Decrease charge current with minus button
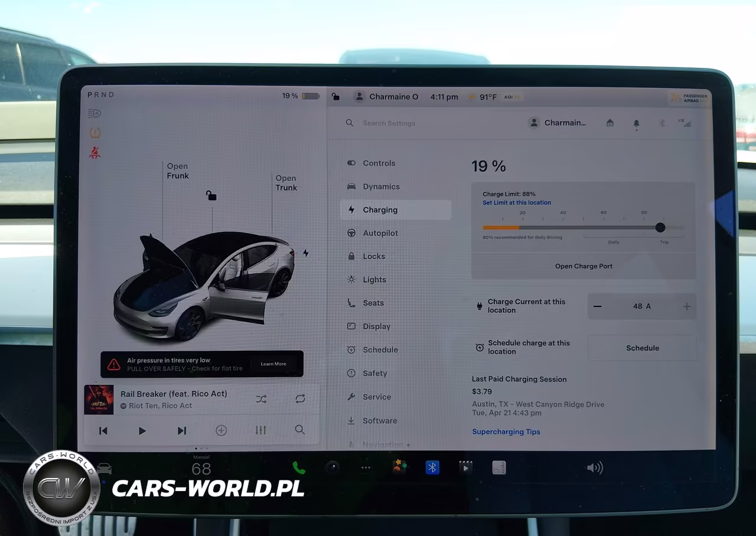The height and width of the screenshot is (536, 756). point(598,306)
